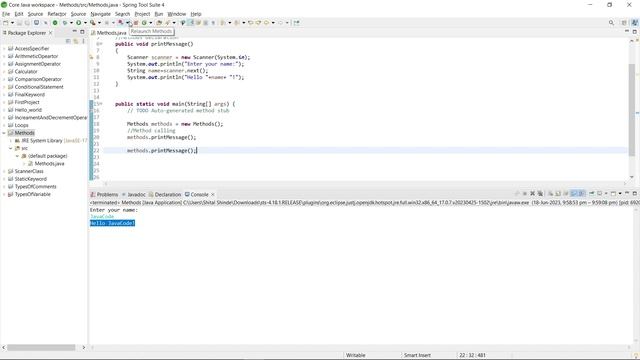Click methods.printMessage() on line 22
Screen dimensions: 640x360
[x=161, y=151]
